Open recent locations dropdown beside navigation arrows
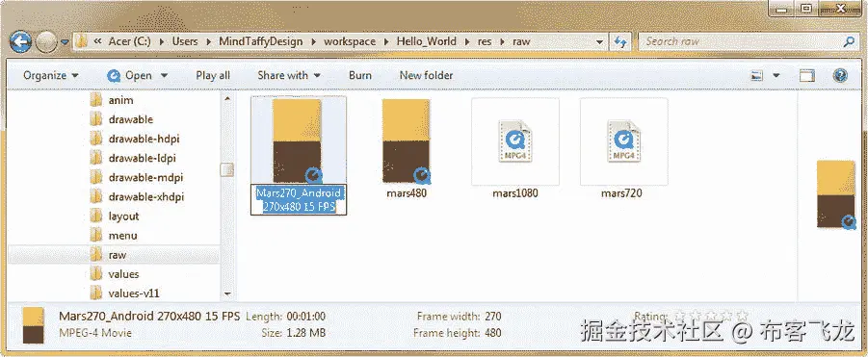The width and height of the screenshot is (868, 357). [65, 42]
